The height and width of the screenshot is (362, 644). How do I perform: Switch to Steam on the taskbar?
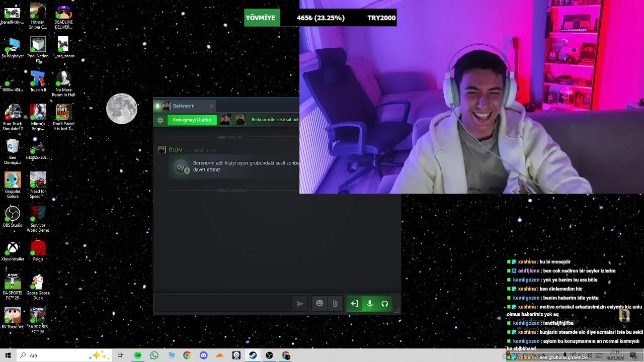tap(253, 355)
